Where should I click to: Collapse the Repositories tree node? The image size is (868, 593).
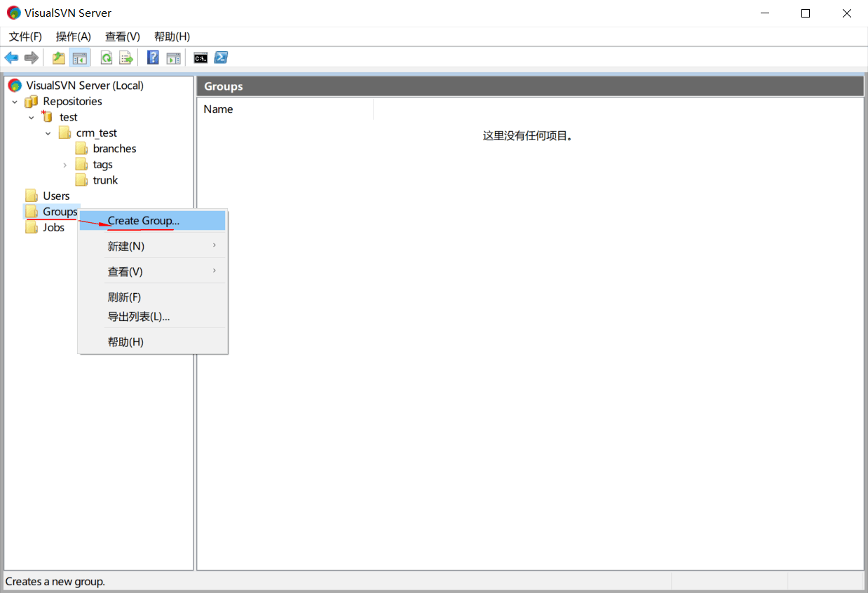(x=15, y=102)
